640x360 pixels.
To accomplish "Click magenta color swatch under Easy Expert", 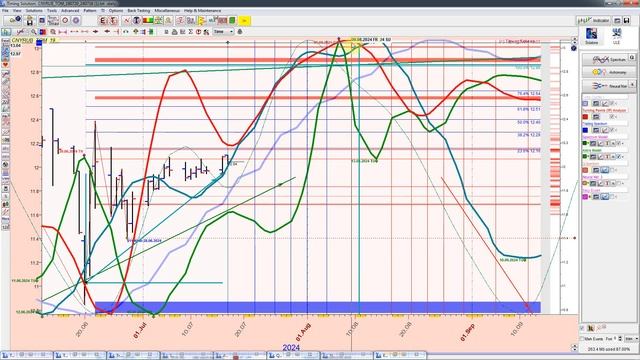I will click(x=585, y=197).
